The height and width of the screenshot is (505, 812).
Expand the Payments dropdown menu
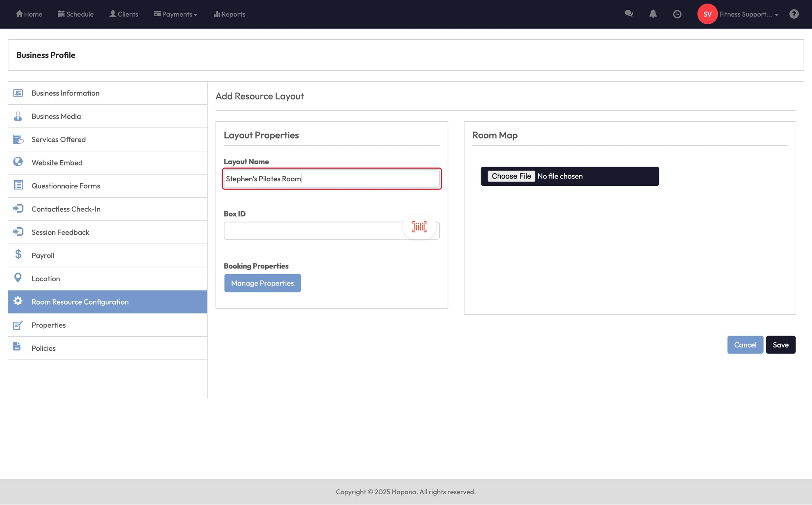(x=176, y=14)
